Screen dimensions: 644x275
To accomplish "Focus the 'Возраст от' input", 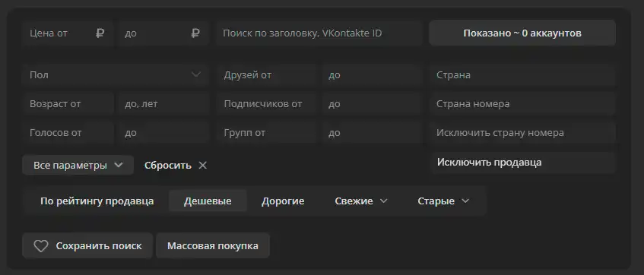I will tap(68, 104).
